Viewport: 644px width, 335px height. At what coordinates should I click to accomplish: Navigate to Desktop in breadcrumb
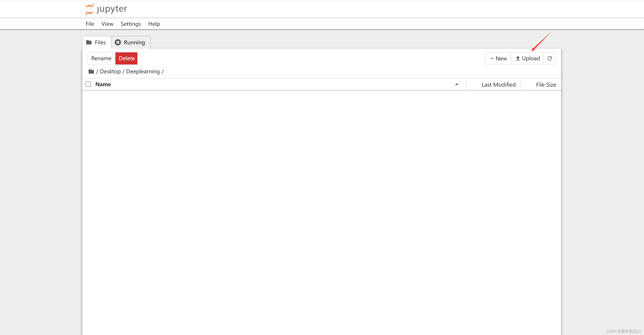click(110, 72)
